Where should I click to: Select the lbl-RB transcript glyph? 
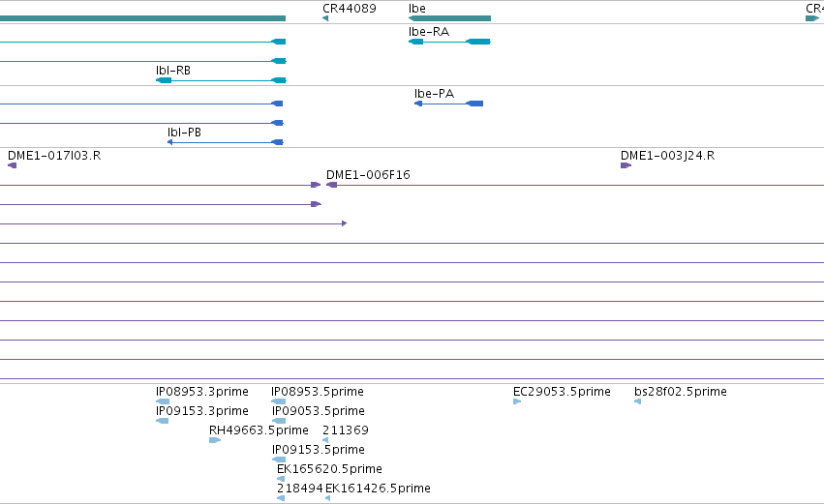(x=221, y=80)
